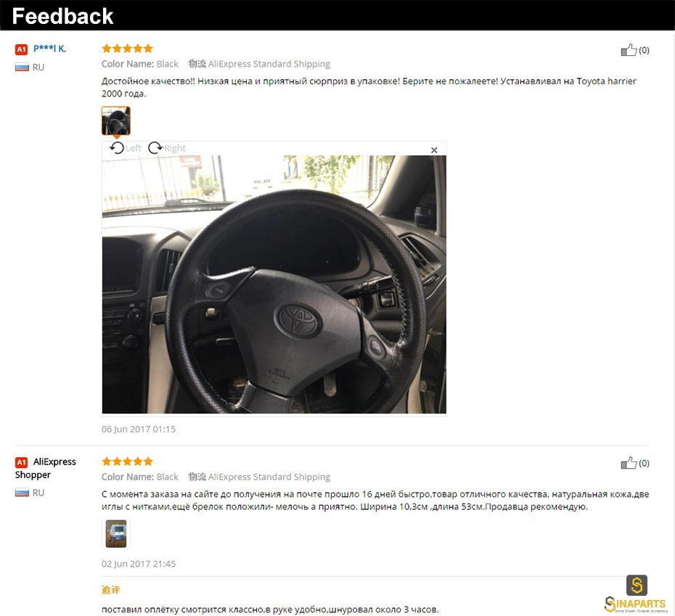This screenshot has height=616, width=675.
Task: Click the A1 badge beside P***l K.
Action: click(21, 49)
